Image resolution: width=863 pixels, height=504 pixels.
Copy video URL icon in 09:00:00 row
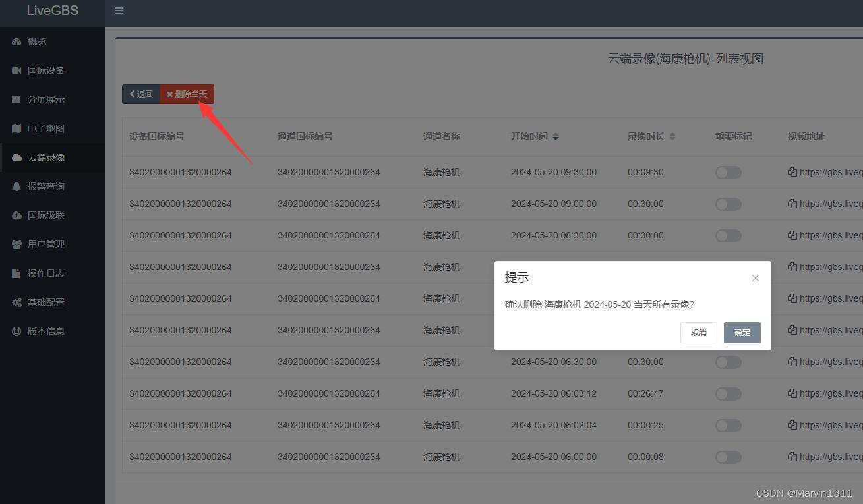792,204
